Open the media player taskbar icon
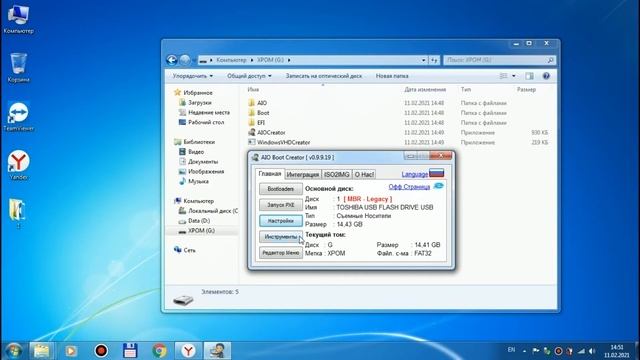640x360 pixels. (x=71, y=351)
